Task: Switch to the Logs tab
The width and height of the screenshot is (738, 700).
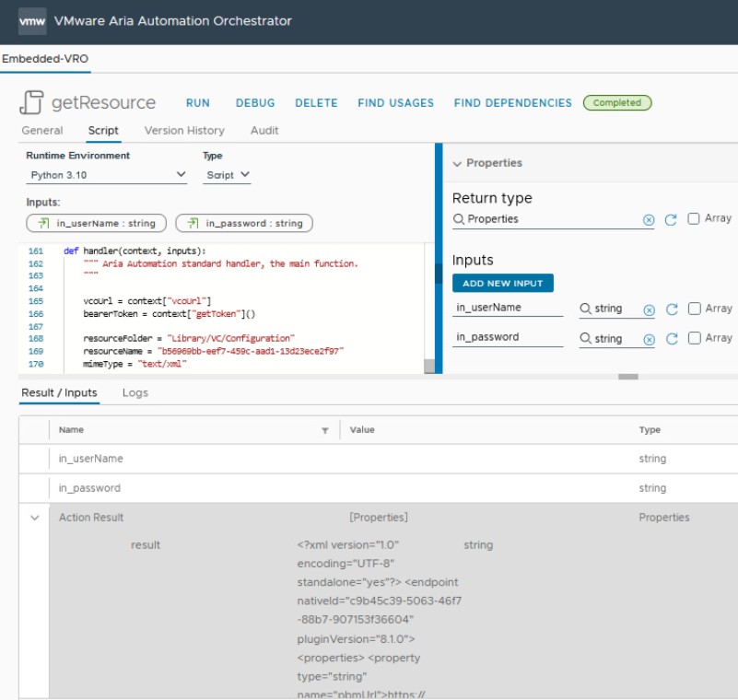Action: pyautogui.click(x=135, y=392)
